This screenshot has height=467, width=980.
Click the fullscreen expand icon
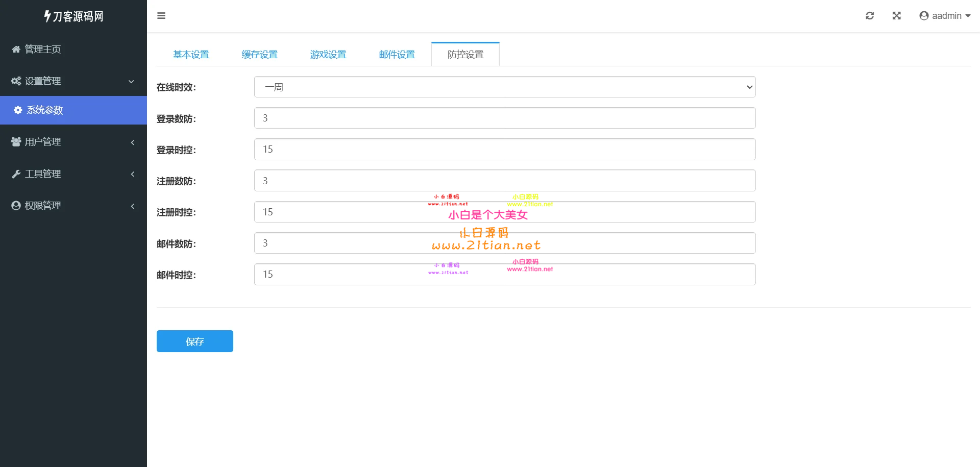click(896, 16)
